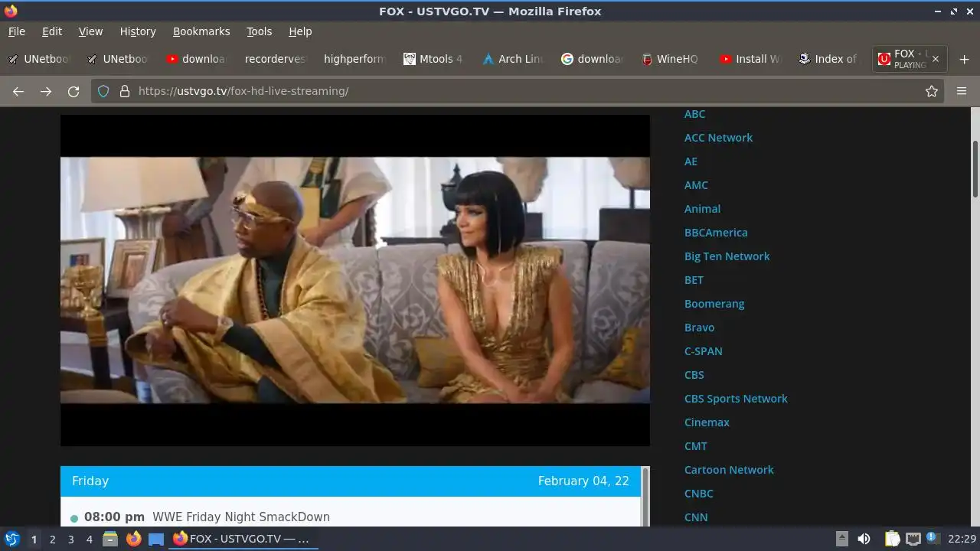Open the Animal channel link
The height and width of the screenshot is (551, 980).
(702, 209)
